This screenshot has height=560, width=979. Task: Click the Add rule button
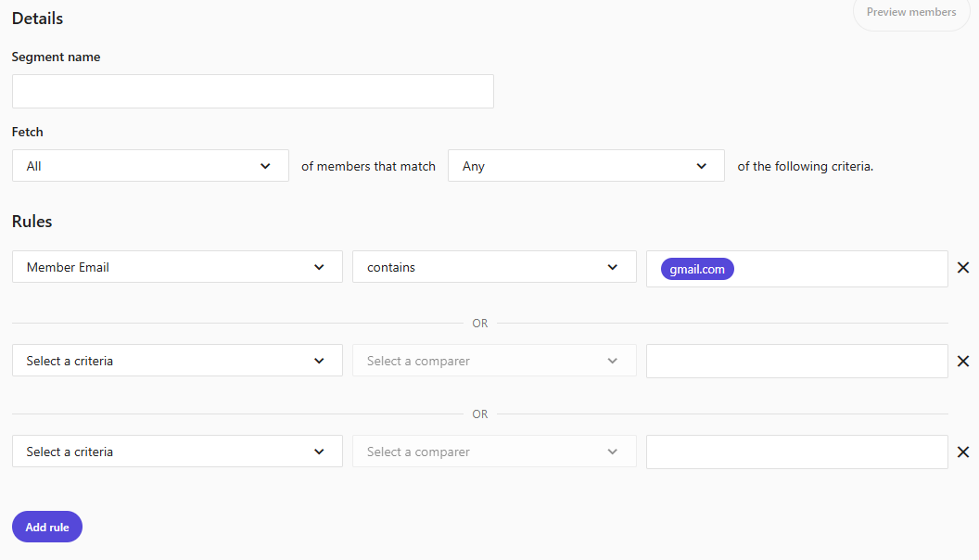[47, 527]
